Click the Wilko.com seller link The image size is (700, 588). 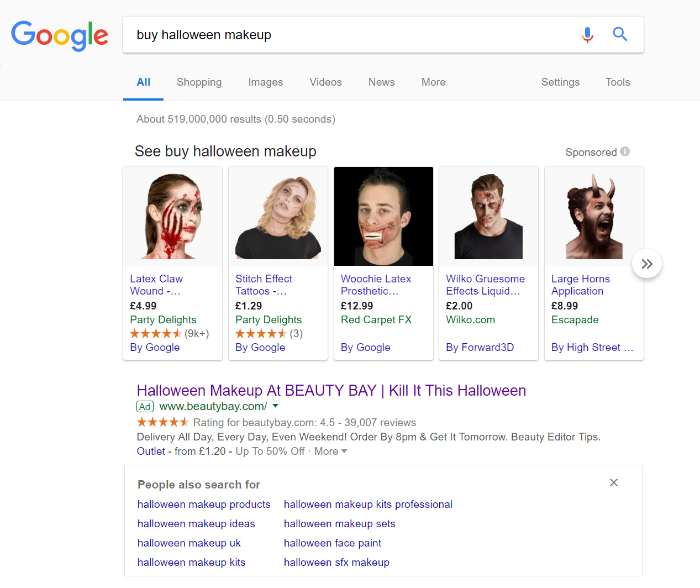(470, 320)
